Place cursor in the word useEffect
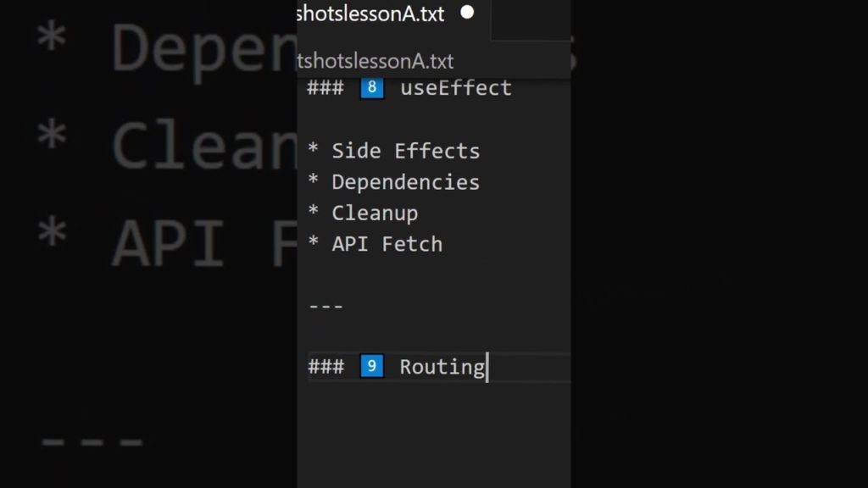868x488 pixels. [x=455, y=88]
